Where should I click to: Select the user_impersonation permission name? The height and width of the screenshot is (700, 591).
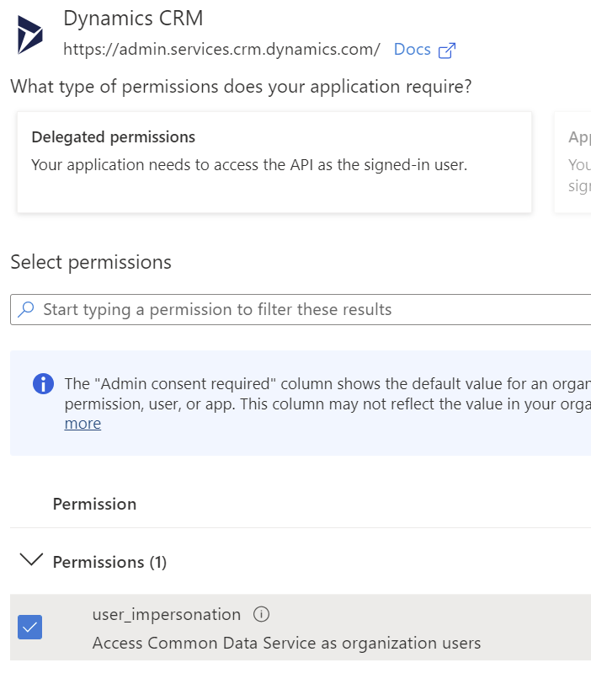tap(167, 614)
